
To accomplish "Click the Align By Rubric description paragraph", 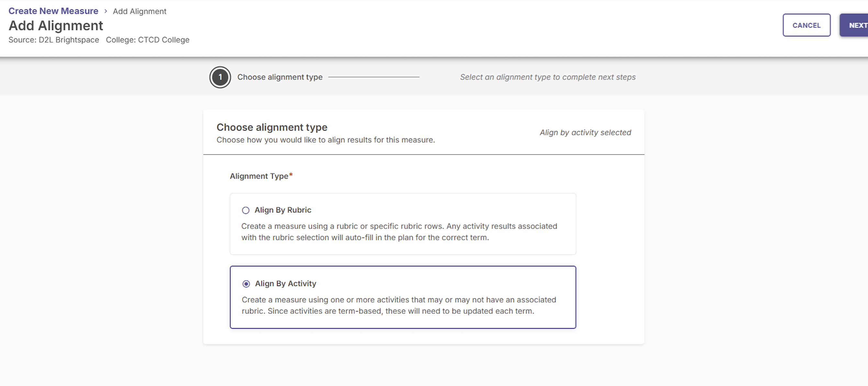I will pos(399,232).
